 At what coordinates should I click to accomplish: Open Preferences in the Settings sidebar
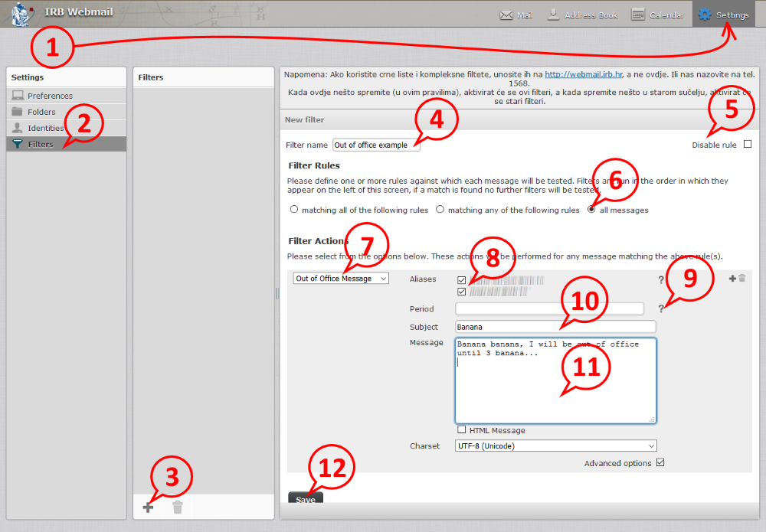[x=50, y=96]
